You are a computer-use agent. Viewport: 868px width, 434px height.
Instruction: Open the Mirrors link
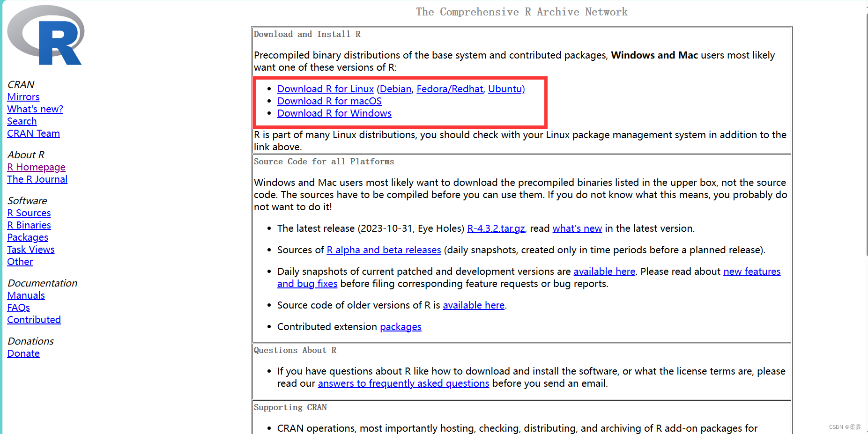coord(23,97)
